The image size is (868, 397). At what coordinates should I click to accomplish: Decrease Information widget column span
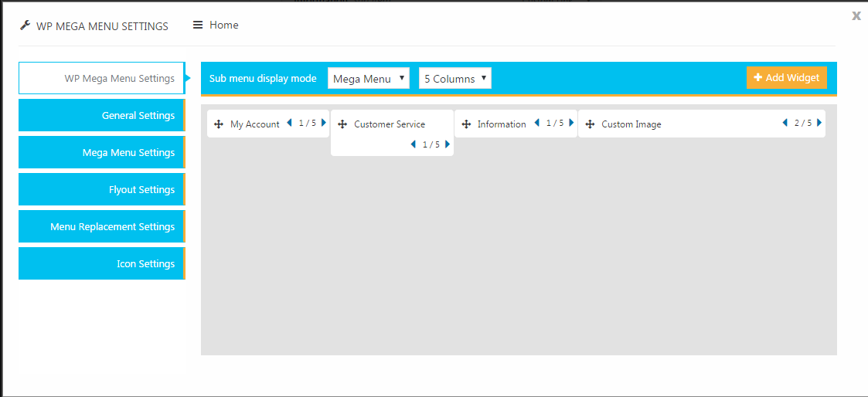pyautogui.click(x=536, y=123)
